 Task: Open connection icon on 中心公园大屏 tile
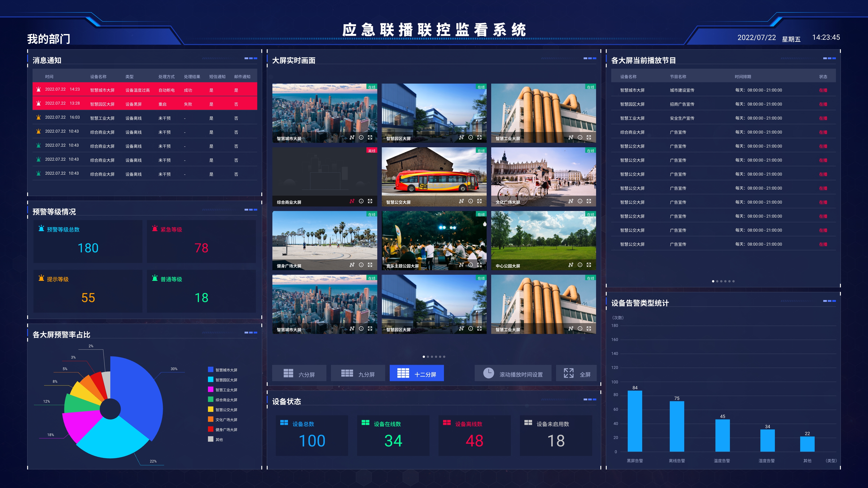571,265
